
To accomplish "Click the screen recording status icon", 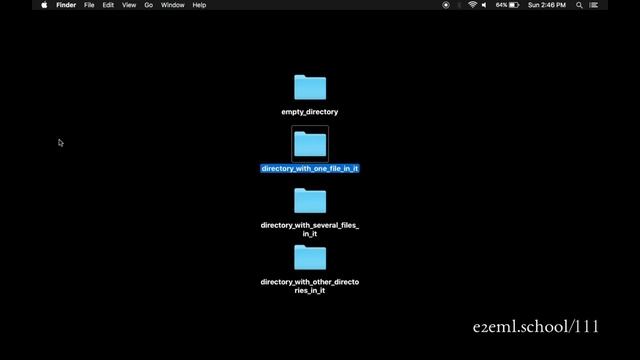I will (446, 5).
